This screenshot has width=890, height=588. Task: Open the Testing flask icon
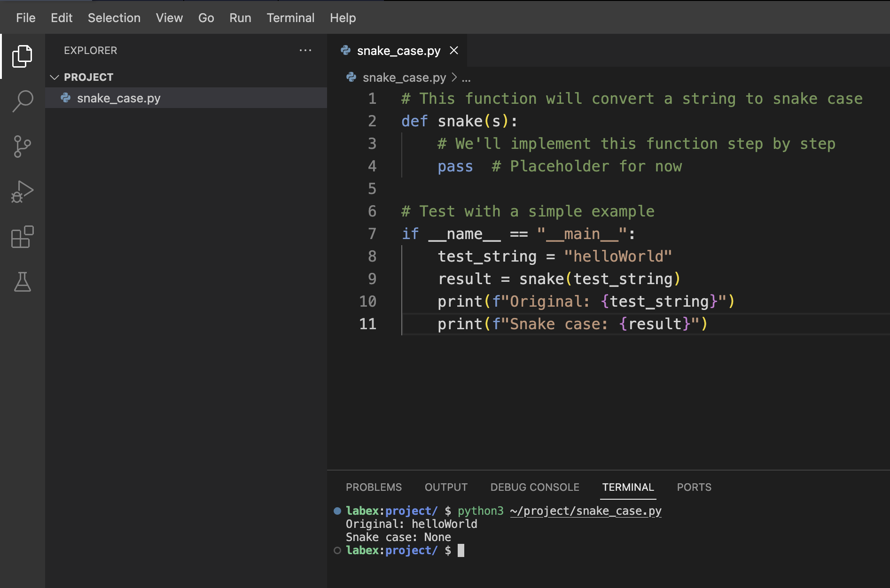click(22, 282)
